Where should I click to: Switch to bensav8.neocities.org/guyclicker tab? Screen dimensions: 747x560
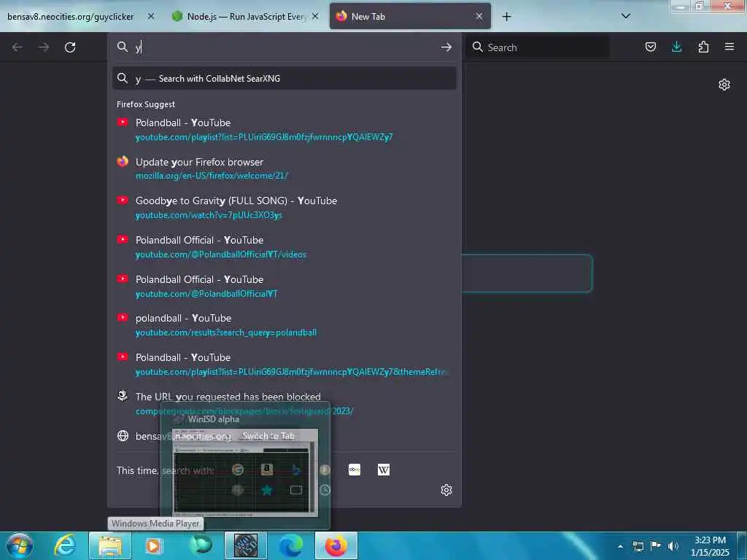coord(71,17)
